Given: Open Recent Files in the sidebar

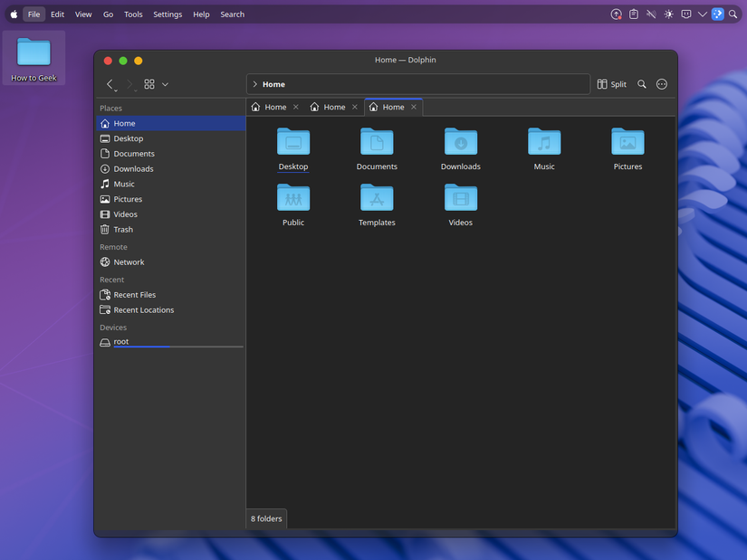Looking at the screenshot, I should 134,294.
